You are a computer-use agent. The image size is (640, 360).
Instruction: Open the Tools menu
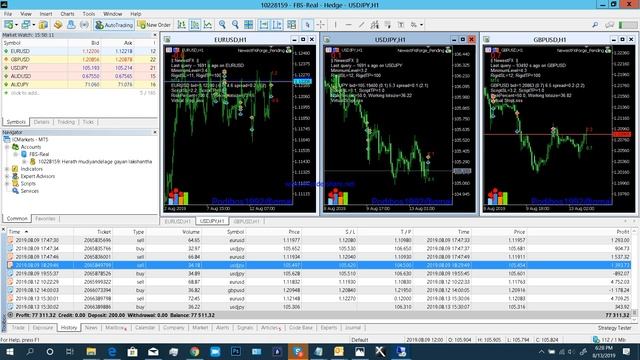click(x=89, y=14)
